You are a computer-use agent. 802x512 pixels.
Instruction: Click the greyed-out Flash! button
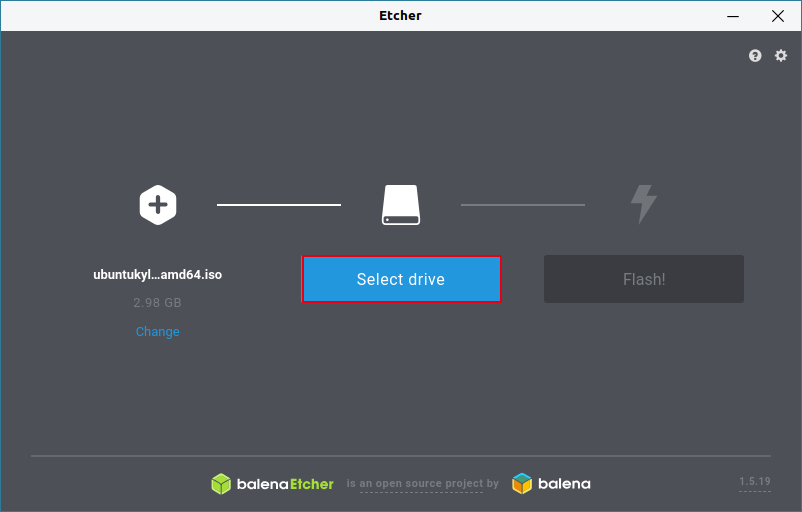click(x=643, y=279)
